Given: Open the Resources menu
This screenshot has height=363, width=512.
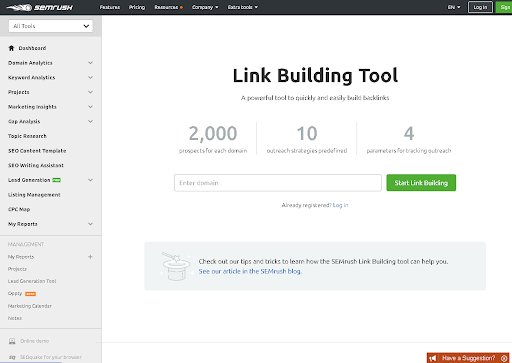Looking at the screenshot, I should (x=168, y=7).
